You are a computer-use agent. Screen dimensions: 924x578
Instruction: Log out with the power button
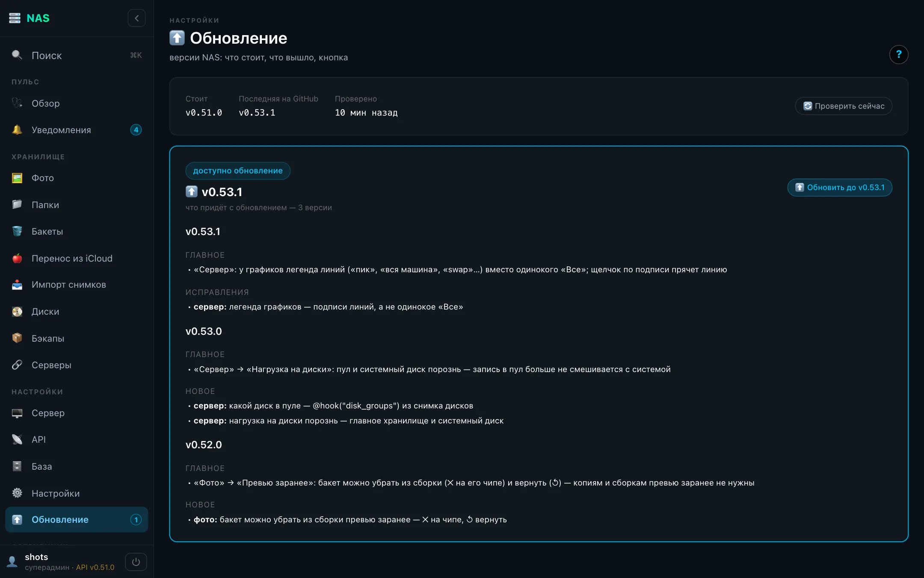[x=136, y=562]
